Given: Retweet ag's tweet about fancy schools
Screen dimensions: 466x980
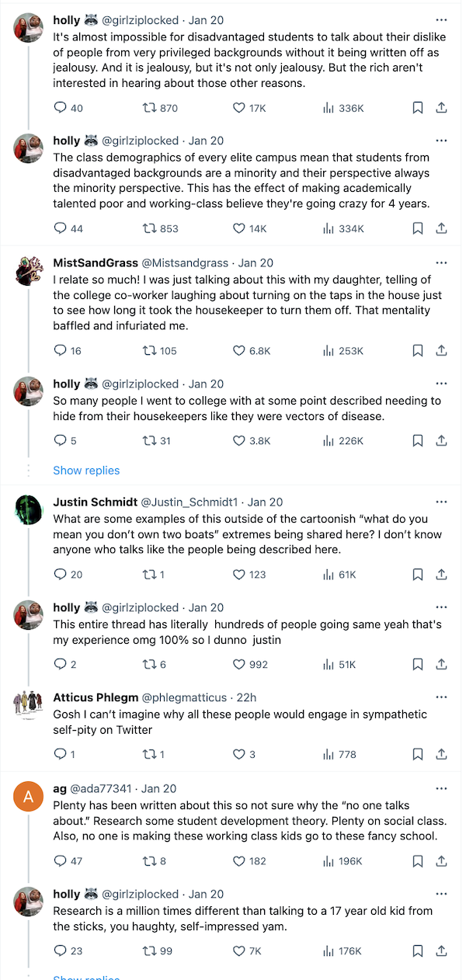Looking at the screenshot, I should point(150,861).
